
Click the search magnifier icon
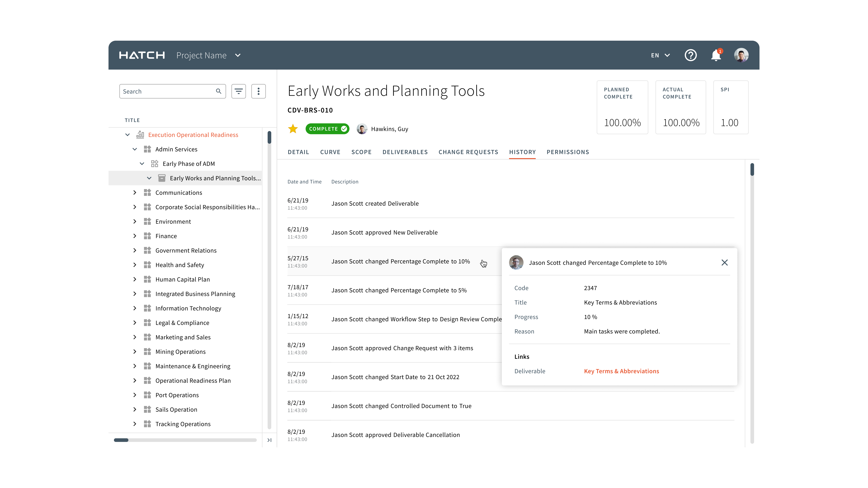pyautogui.click(x=219, y=91)
